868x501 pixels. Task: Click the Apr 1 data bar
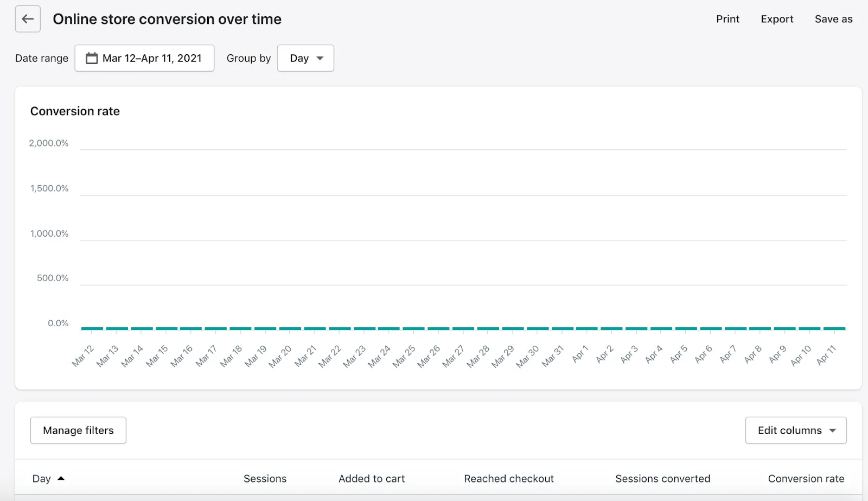coord(587,328)
